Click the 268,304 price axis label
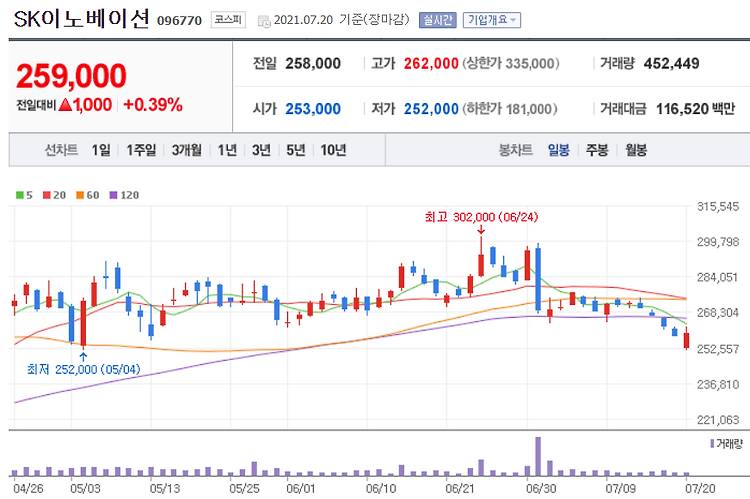 tap(718, 313)
